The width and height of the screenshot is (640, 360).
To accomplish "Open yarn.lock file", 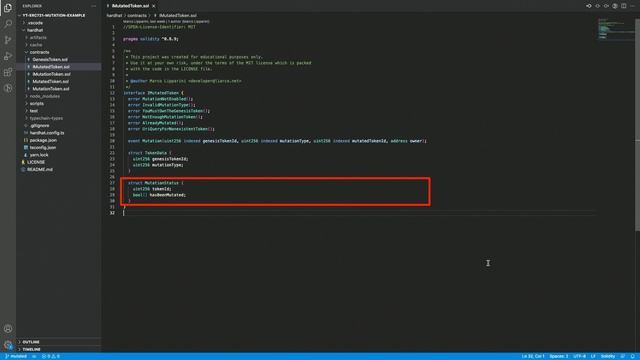I will pos(39,155).
